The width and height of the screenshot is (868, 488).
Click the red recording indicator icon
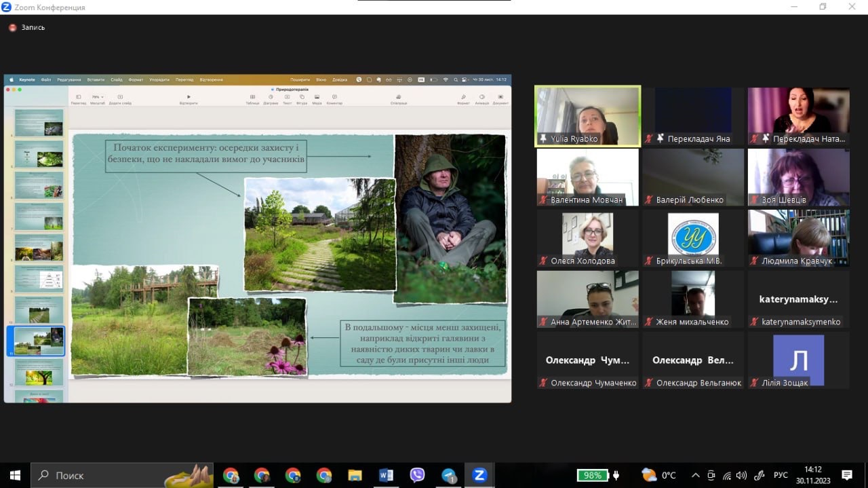(x=12, y=28)
